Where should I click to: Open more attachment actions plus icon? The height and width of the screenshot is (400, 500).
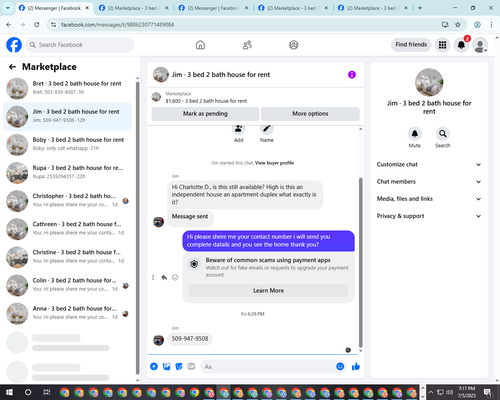point(154,367)
